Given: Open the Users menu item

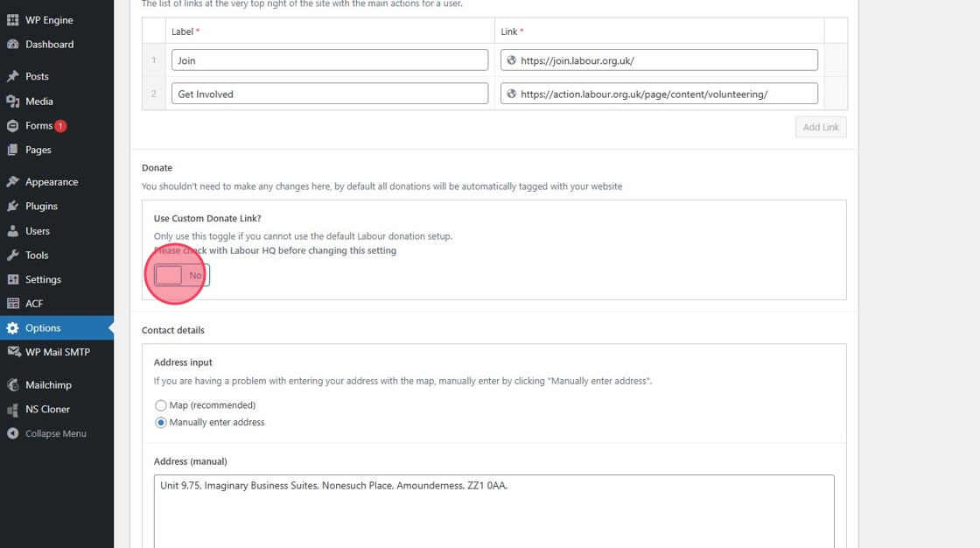Looking at the screenshot, I should click(x=38, y=231).
